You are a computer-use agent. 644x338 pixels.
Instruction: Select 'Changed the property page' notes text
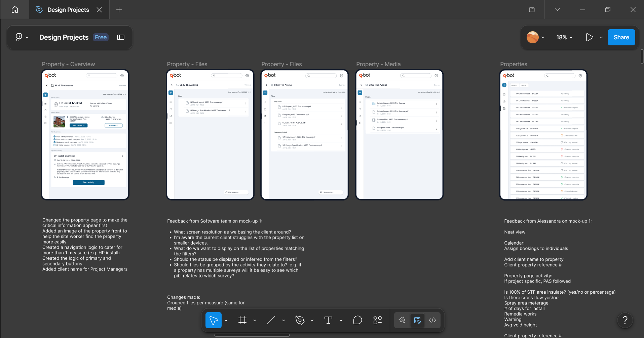point(85,245)
